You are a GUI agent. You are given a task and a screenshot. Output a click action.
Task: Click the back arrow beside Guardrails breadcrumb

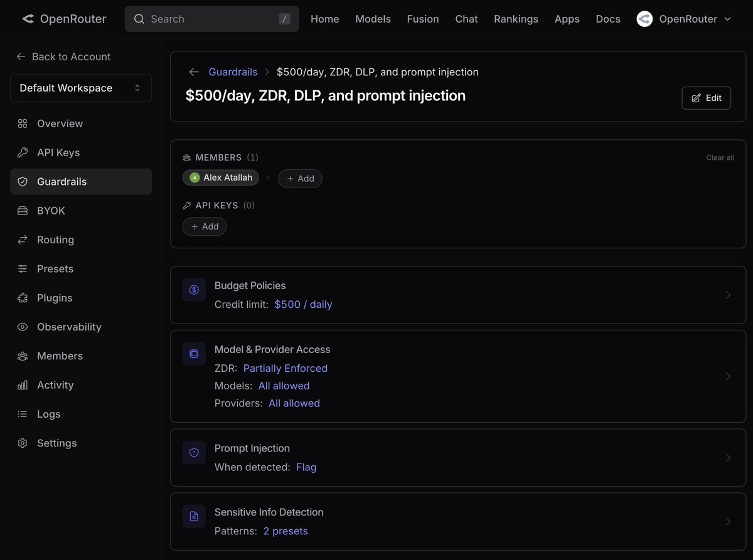pos(194,72)
